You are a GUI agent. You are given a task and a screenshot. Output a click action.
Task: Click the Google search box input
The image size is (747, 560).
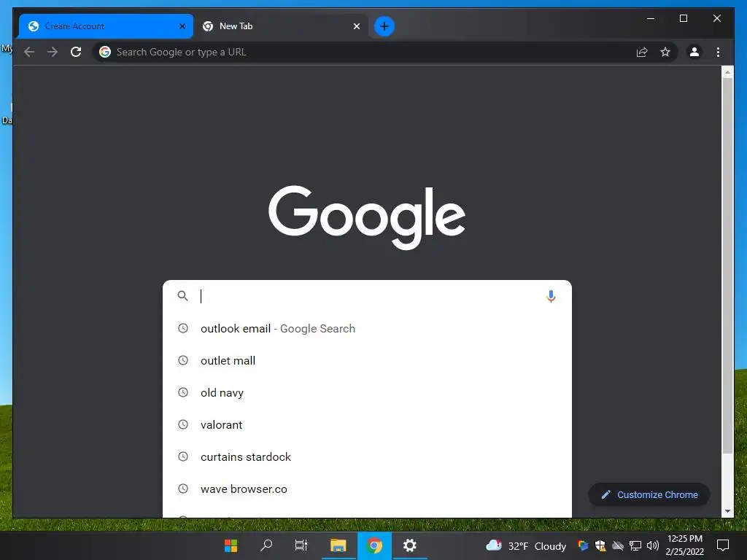coord(369,296)
